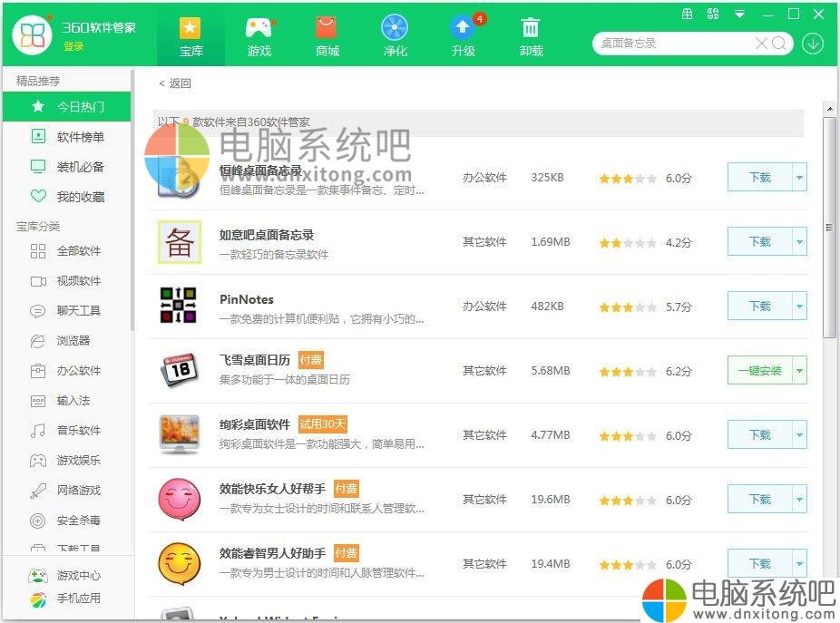Screen dimensions: 840x623
Task: Open the PinNotes title
Action: point(247,299)
